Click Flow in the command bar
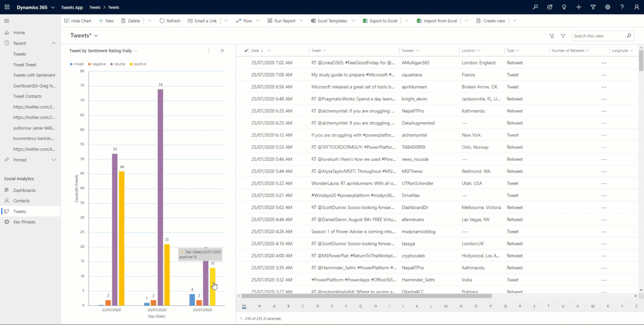The image size is (644, 325). point(244,21)
